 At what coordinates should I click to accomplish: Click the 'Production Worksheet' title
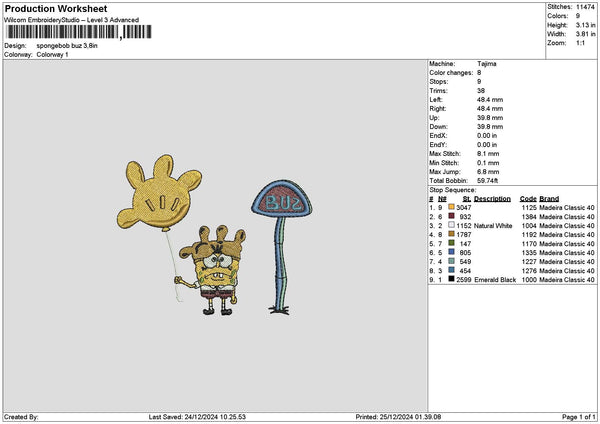[x=56, y=9]
